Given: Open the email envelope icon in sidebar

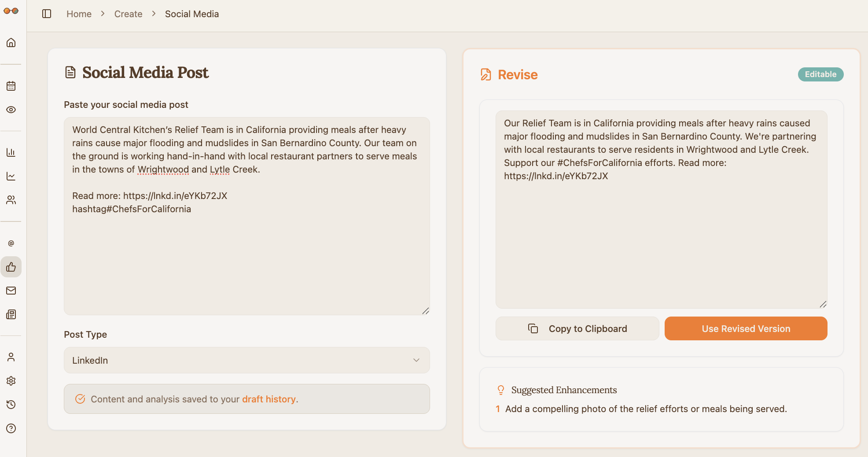Looking at the screenshot, I should pos(11,291).
